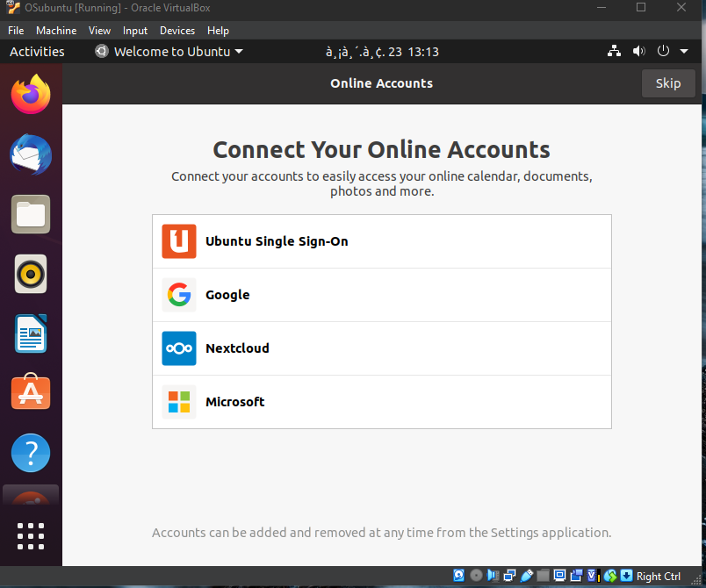Image resolution: width=706 pixels, height=588 pixels.
Task: Launch Thunderbird Mail from the dock
Action: [31, 156]
